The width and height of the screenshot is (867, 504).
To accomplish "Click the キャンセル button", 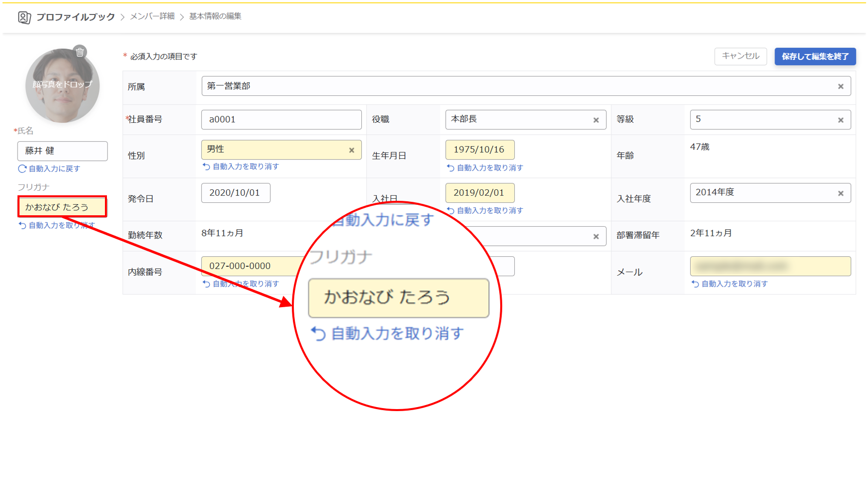I will tap(740, 56).
